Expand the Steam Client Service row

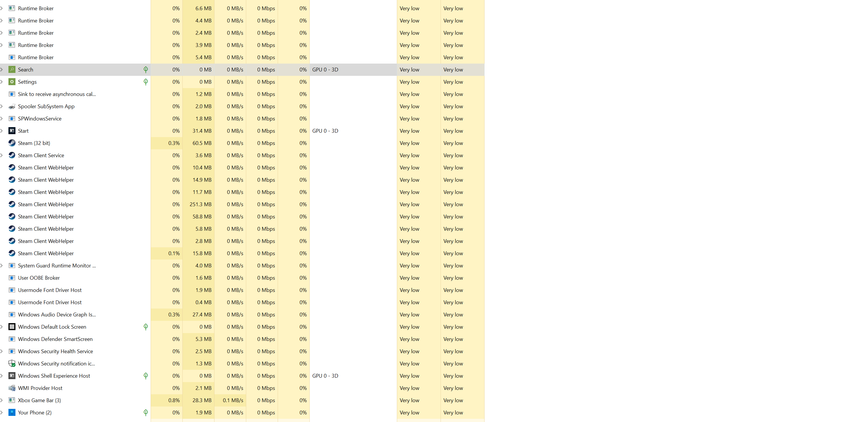[x=2, y=155]
